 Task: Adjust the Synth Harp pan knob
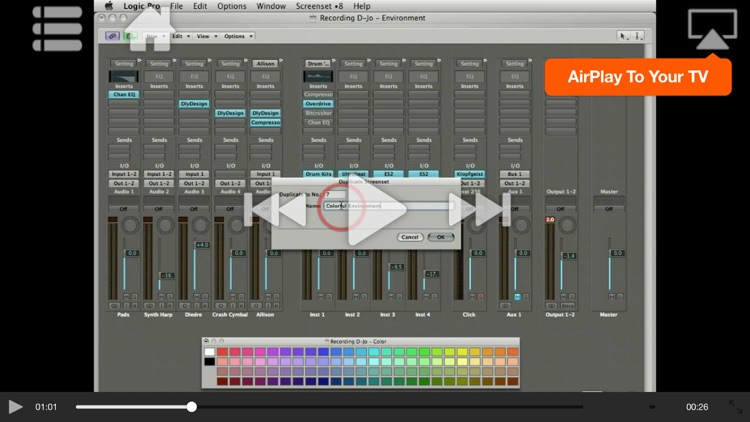pyautogui.click(x=165, y=225)
